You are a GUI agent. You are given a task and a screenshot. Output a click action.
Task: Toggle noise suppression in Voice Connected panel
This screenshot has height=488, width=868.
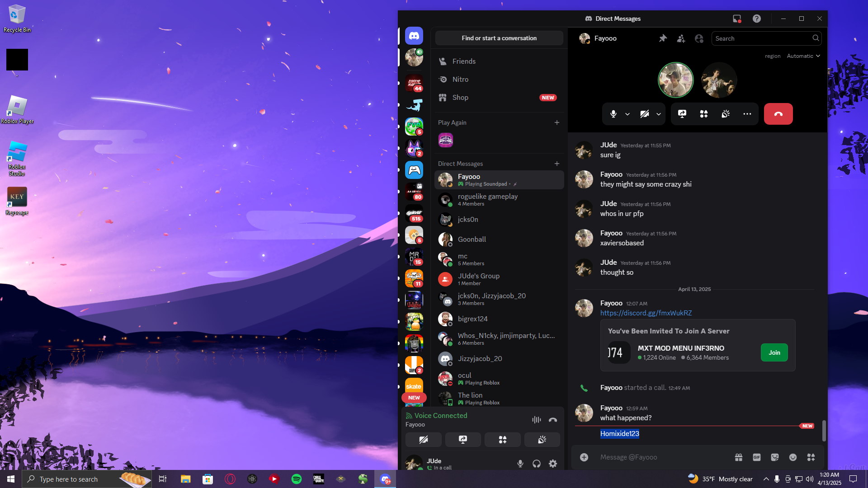click(x=537, y=420)
